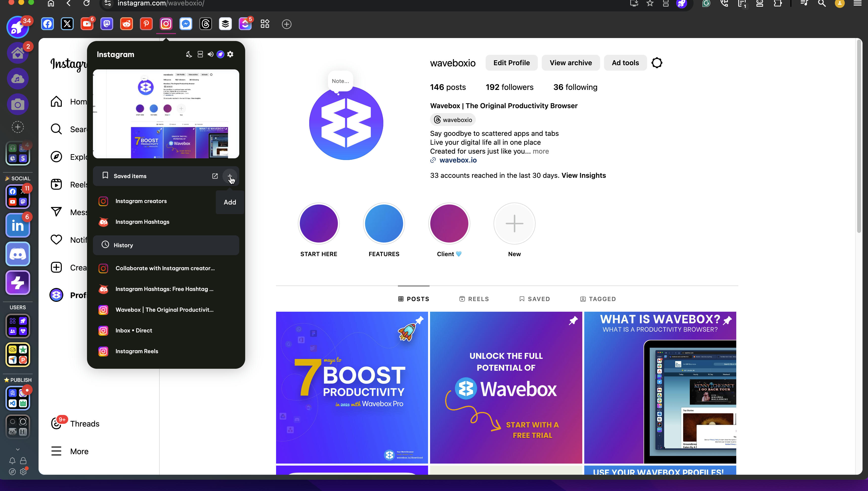
Task: Open the Facebook app in the tab strip
Action: 47,24
